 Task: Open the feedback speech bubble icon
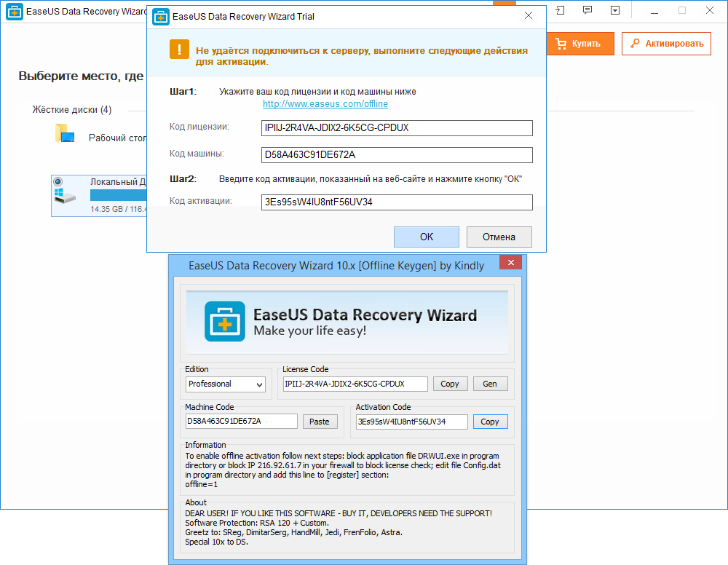tap(587, 10)
